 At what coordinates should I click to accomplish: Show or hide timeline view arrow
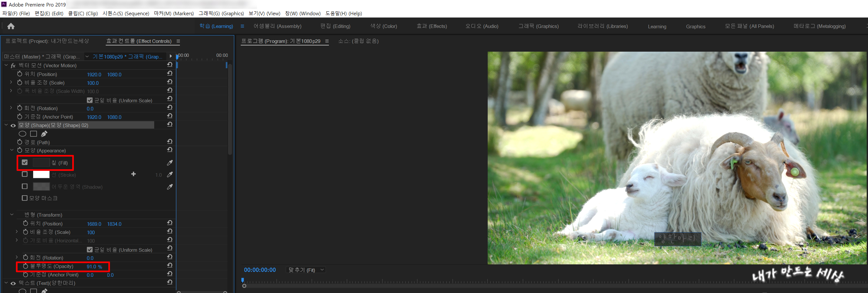click(x=170, y=56)
